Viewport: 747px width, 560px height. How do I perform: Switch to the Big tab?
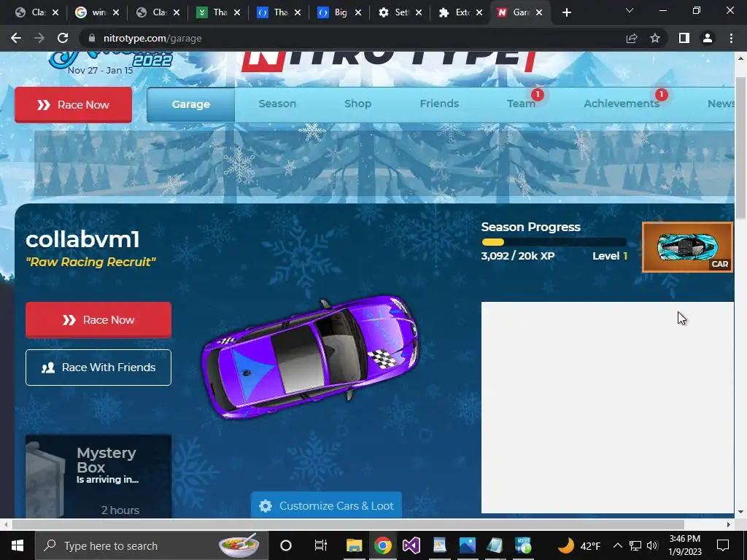(x=334, y=12)
